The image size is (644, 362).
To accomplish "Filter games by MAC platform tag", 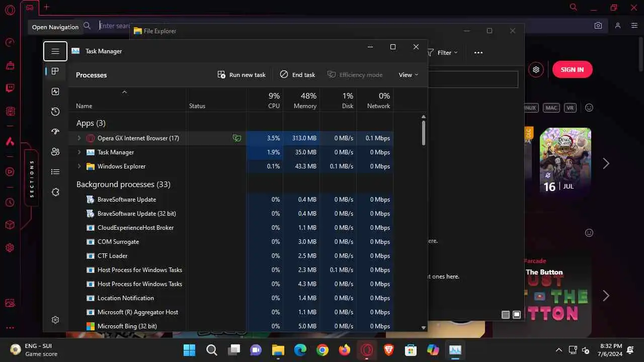I will 551,108.
